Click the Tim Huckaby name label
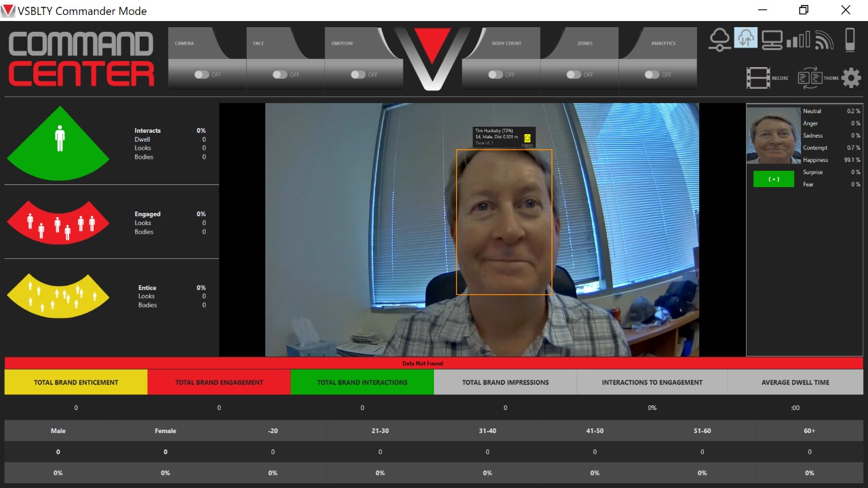This screenshot has width=868, height=488. 494,131
